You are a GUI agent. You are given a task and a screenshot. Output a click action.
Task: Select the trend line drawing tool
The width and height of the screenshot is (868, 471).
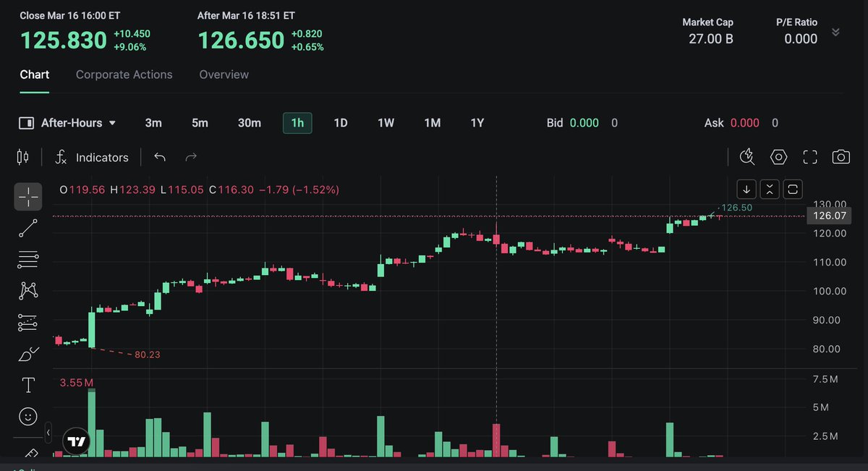pos(28,228)
